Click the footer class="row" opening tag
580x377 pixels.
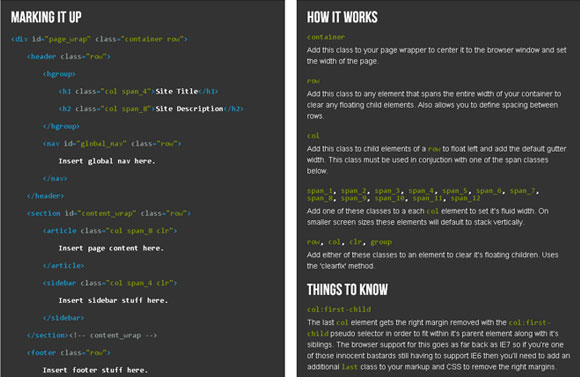(x=68, y=353)
